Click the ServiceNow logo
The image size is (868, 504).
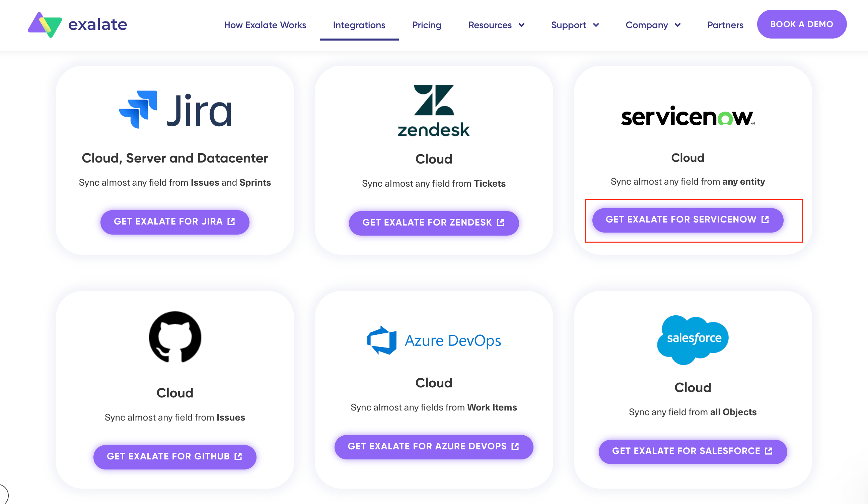(x=688, y=117)
